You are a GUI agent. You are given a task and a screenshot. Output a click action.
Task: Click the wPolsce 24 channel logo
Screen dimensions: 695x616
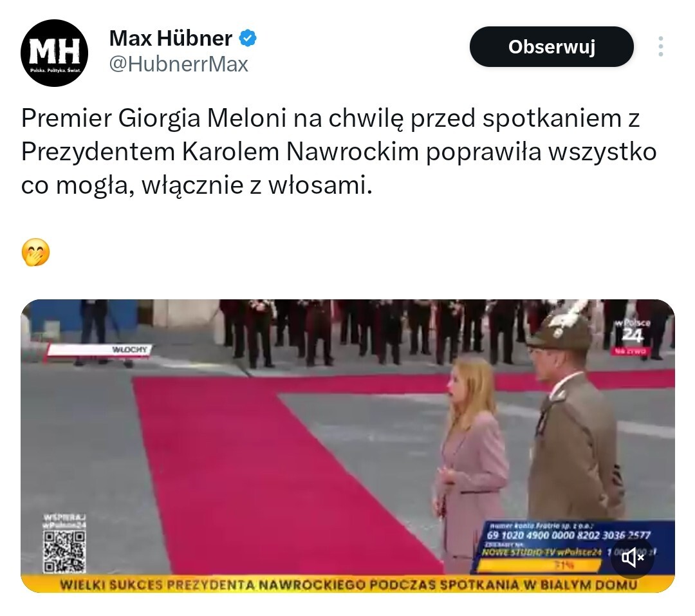coord(633,331)
